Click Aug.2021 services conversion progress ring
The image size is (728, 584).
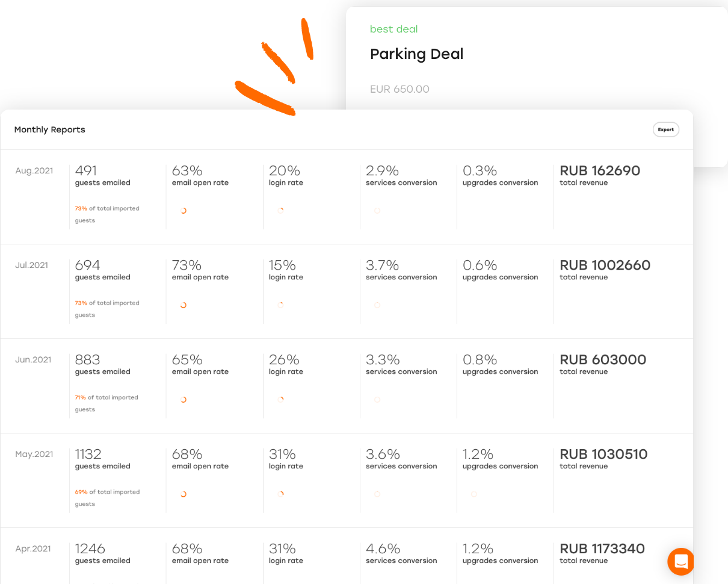[377, 211]
